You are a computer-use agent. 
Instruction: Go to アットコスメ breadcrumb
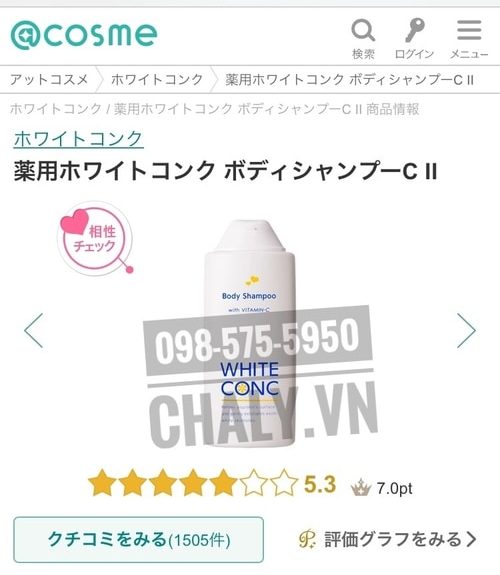click(x=49, y=80)
